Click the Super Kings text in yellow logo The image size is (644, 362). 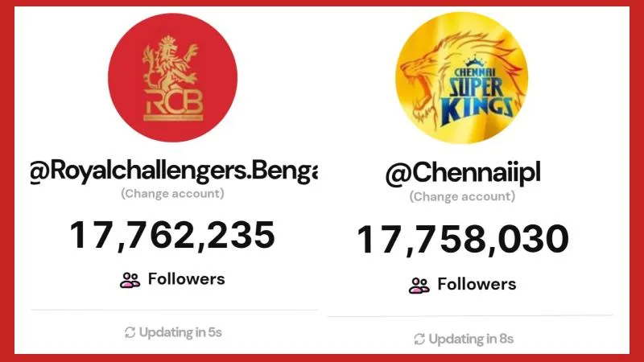point(477,98)
